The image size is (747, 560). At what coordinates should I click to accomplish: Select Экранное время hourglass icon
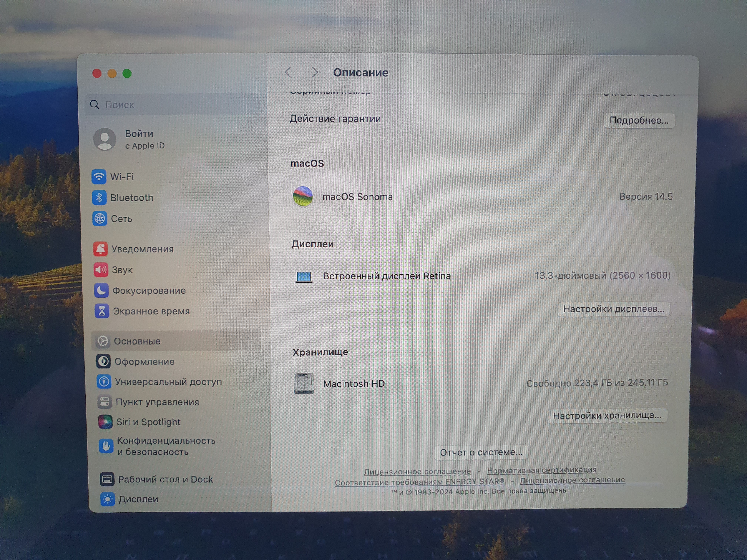coord(102,311)
